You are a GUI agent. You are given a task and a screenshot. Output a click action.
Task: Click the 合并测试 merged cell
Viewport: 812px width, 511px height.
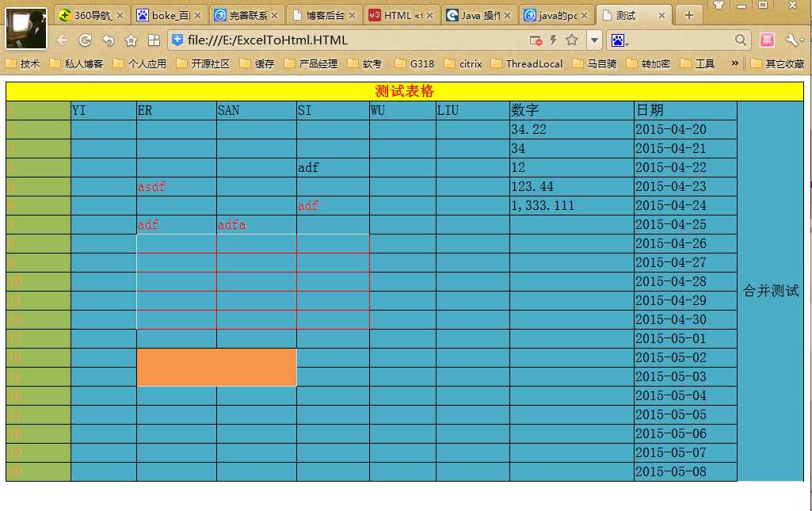click(771, 291)
